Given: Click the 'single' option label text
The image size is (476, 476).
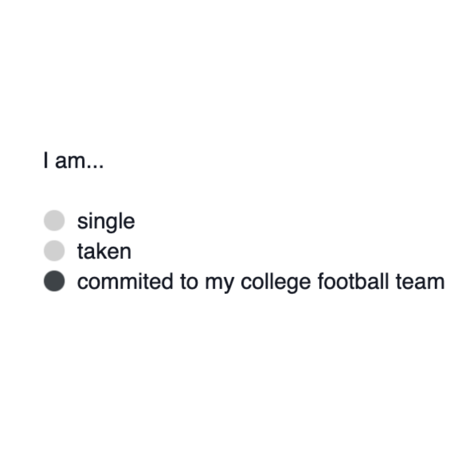Looking at the screenshot, I should click(106, 221).
